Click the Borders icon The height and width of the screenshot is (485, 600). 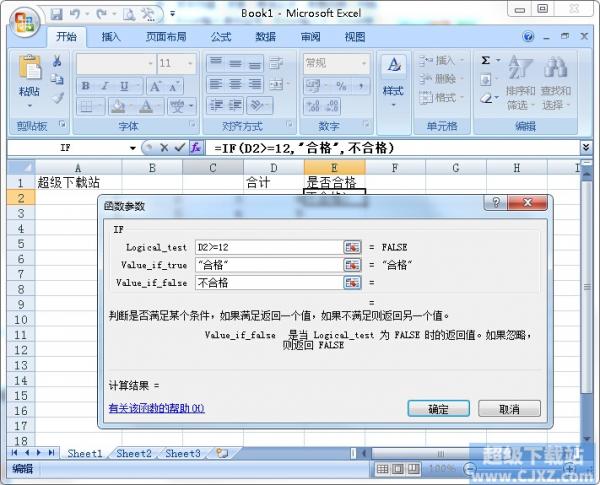coord(86,106)
